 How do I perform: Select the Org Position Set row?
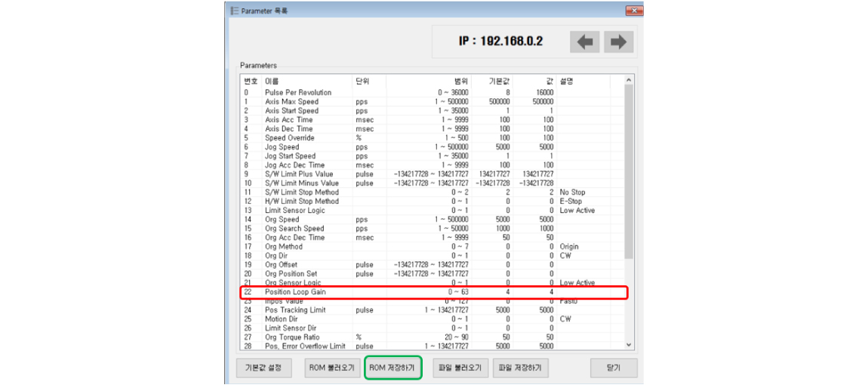coord(432,273)
